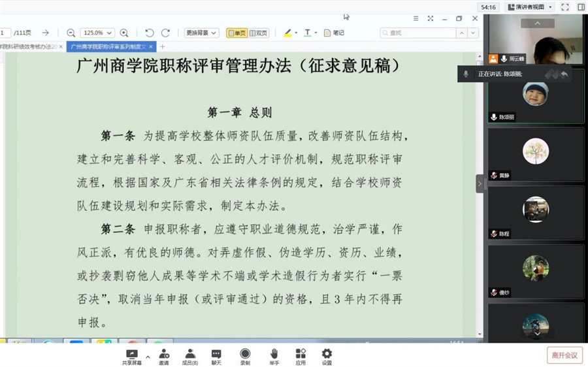Switch to 单页 single page view
The width and height of the screenshot is (588, 367).
237,33
